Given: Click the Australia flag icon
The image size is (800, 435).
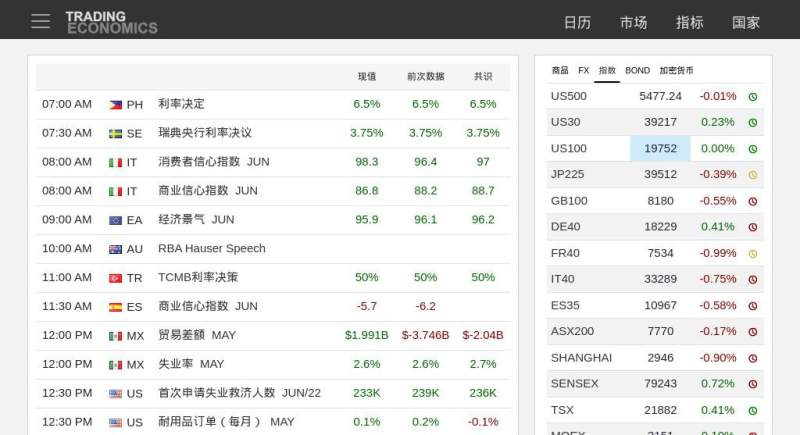Looking at the screenshot, I should [x=115, y=249].
